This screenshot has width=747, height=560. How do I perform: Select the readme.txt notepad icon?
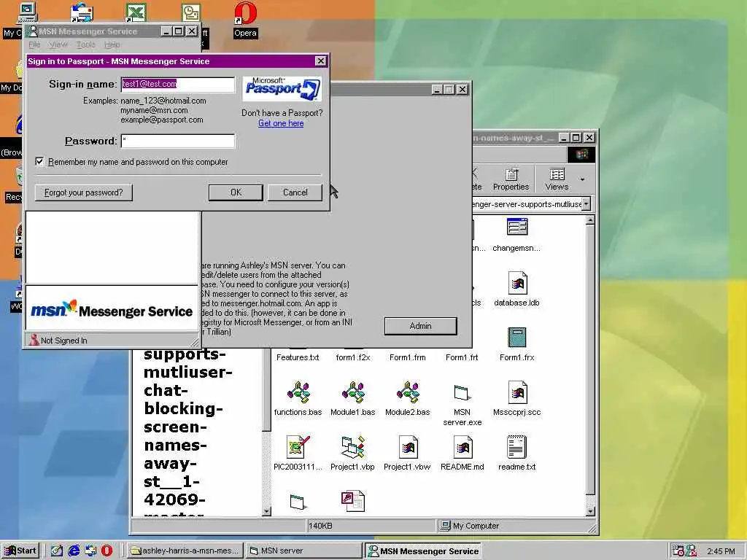click(x=517, y=447)
